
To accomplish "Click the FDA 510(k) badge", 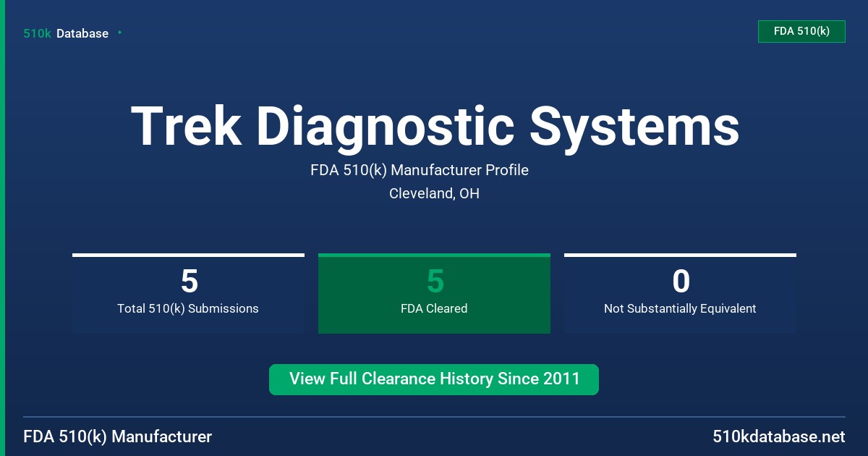I will (x=801, y=31).
